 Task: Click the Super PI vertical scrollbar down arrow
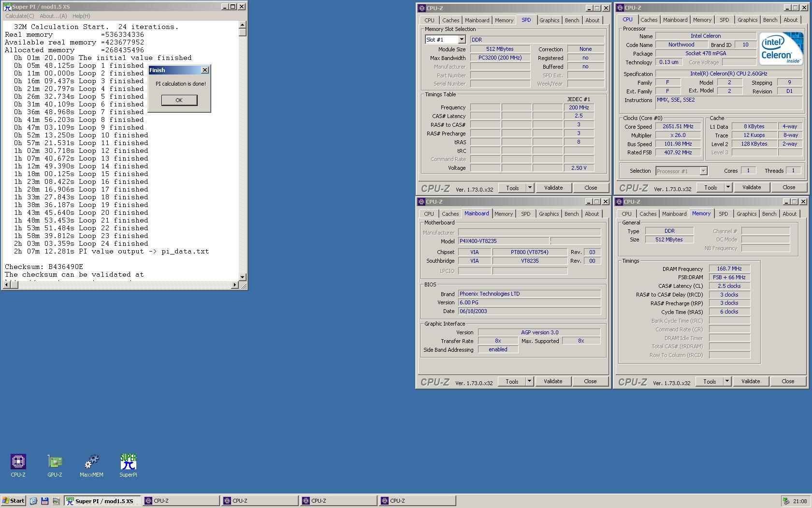point(243,277)
